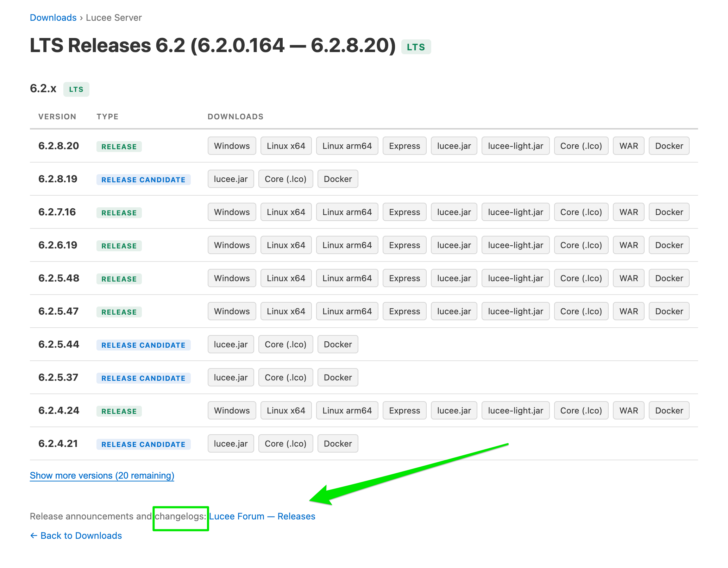Download Express build for 6.2.5.48
Image resolution: width=728 pixels, height=568 pixels.
(x=404, y=278)
